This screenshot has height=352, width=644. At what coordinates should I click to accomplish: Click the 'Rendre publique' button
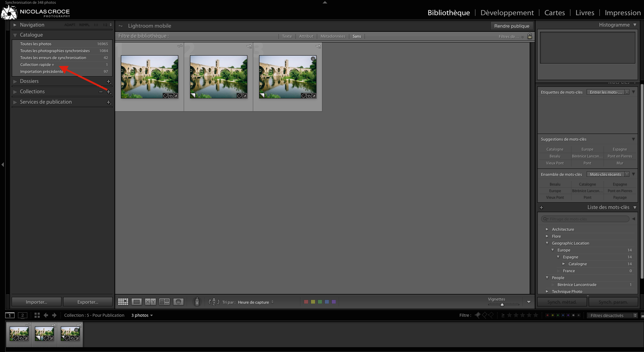click(x=512, y=26)
